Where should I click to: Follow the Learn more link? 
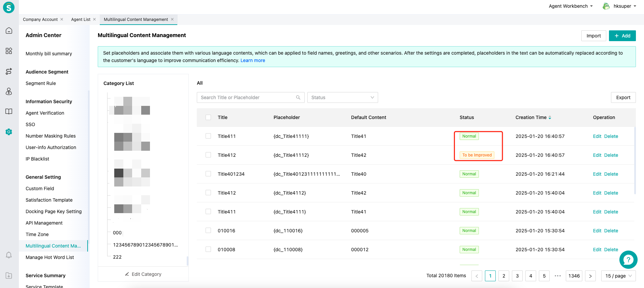253,60
